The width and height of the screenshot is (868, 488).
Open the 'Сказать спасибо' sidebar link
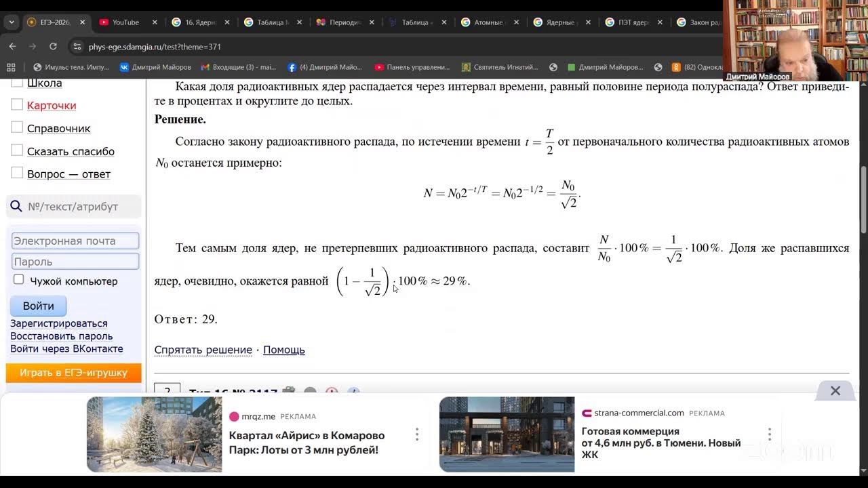coord(71,152)
